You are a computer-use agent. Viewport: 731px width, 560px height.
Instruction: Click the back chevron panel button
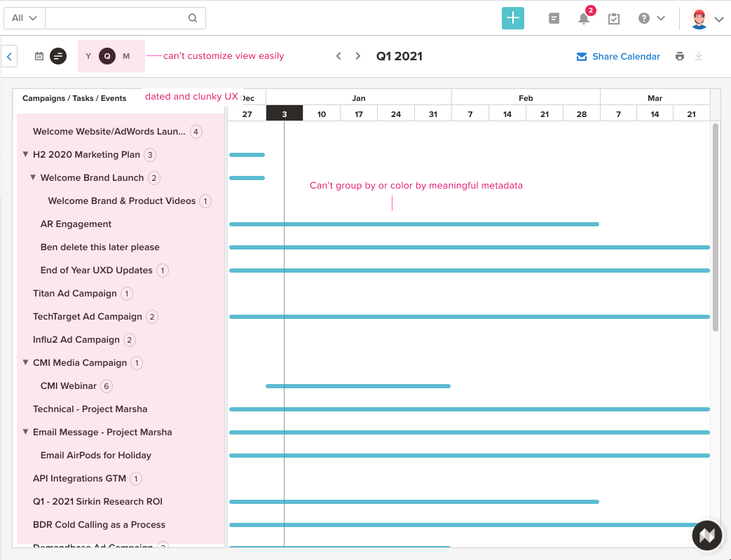point(9,56)
